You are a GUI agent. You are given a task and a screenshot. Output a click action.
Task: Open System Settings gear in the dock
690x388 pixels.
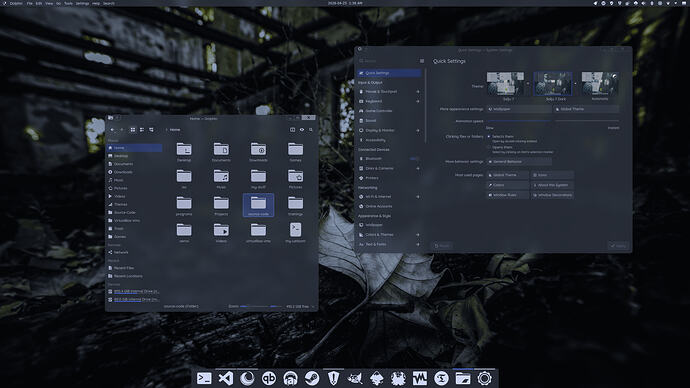[x=484, y=378]
